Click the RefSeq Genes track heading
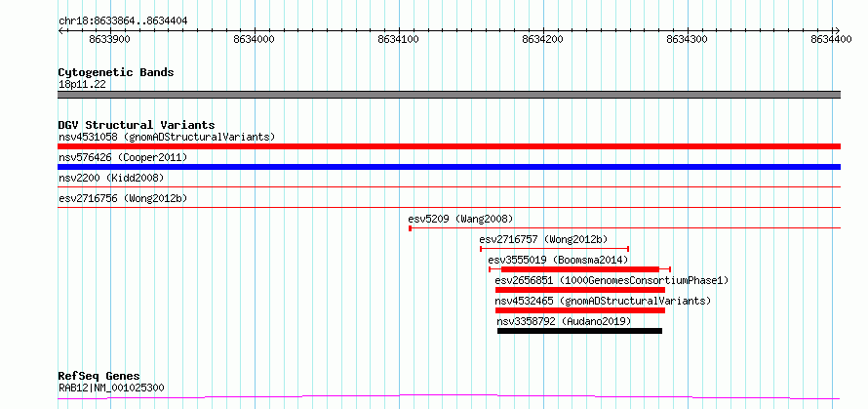Image resolution: width=868 pixels, height=409 pixels. tap(99, 377)
